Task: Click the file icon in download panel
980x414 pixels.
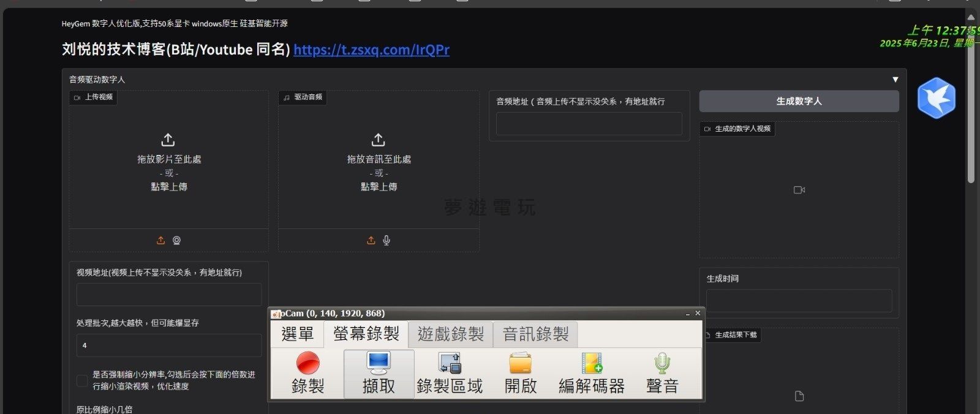Action: click(799, 396)
